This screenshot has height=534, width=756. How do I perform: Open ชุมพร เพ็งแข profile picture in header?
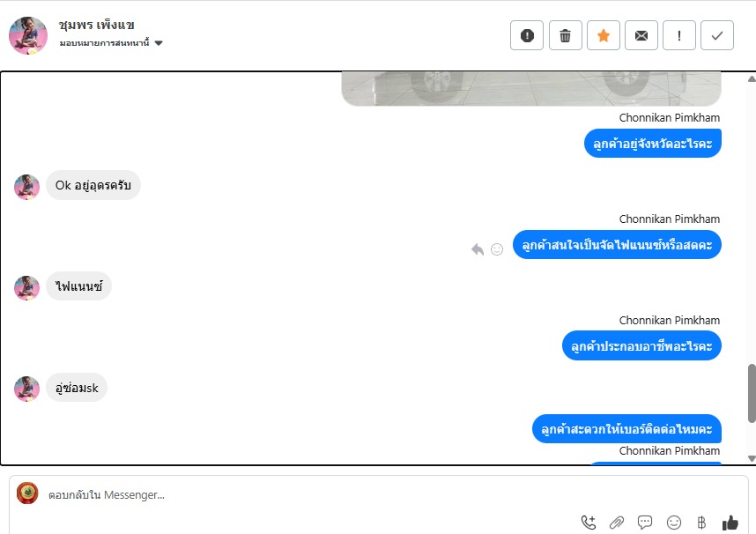pyautogui.click(x=28, y=34)
